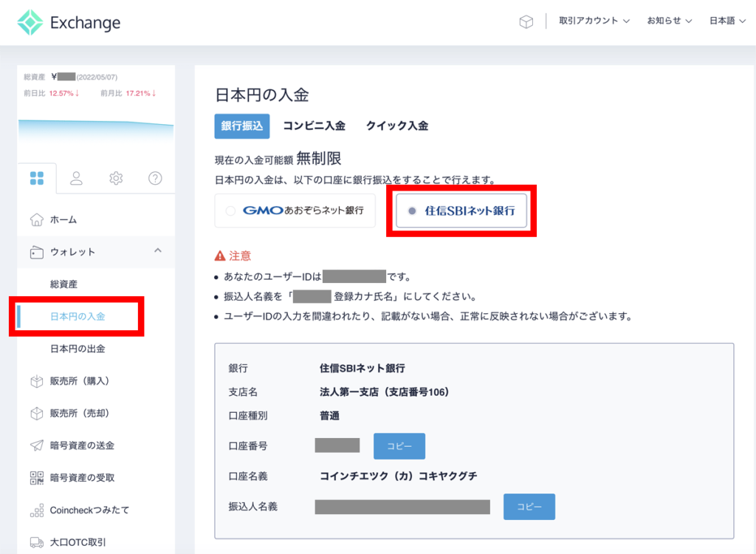Click the 法人第一支店（支店番号106） branch text

(x=384, y=391)
